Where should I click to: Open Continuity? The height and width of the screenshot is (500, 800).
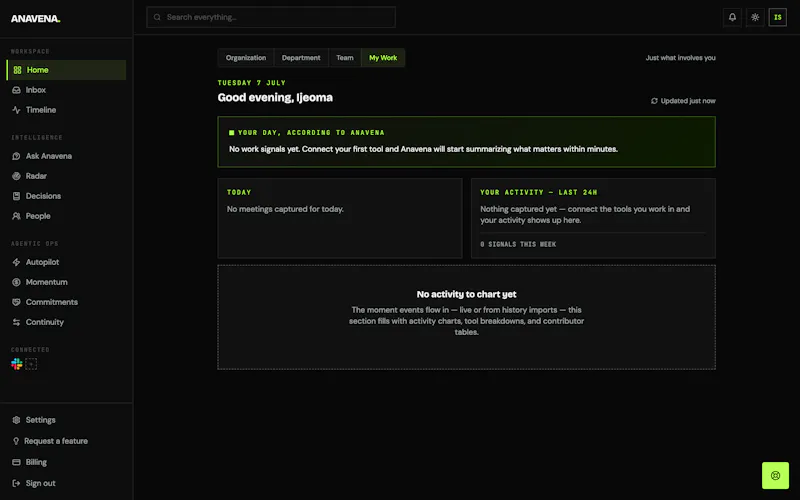(x=66, y=322)
